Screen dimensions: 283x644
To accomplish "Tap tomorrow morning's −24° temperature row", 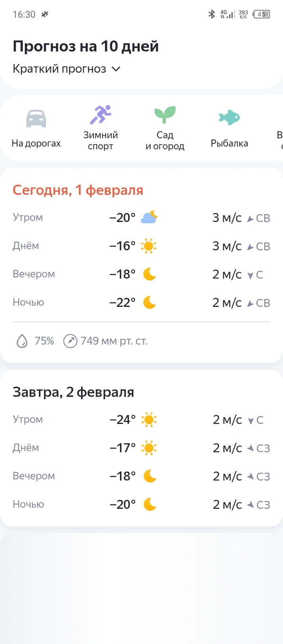I will coord(123,420).
